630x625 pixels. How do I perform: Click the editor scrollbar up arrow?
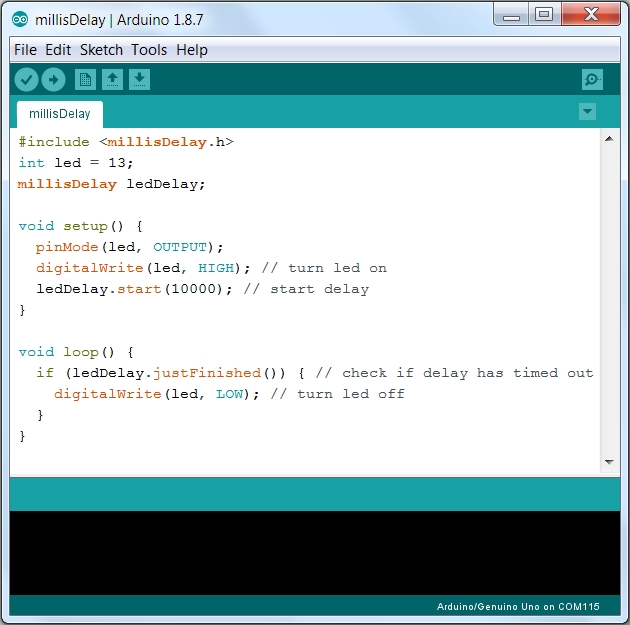pyautogui.click(x=609, y=139)
